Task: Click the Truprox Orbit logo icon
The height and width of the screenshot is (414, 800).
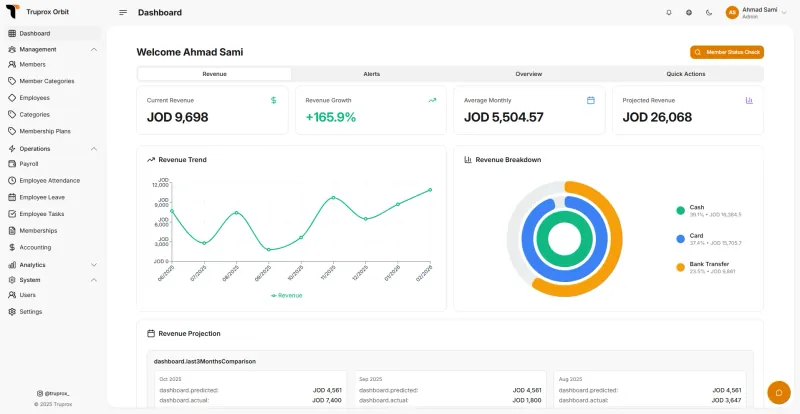Action: [x=13, y=12]
